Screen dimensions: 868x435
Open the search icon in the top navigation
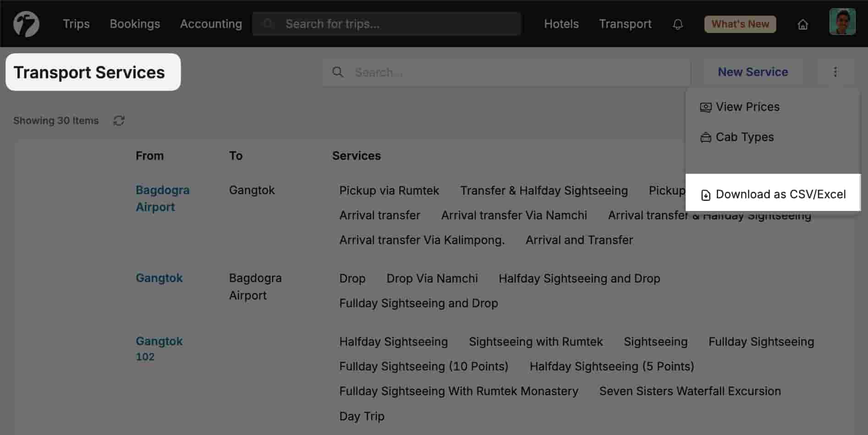[x=269, y=24]
